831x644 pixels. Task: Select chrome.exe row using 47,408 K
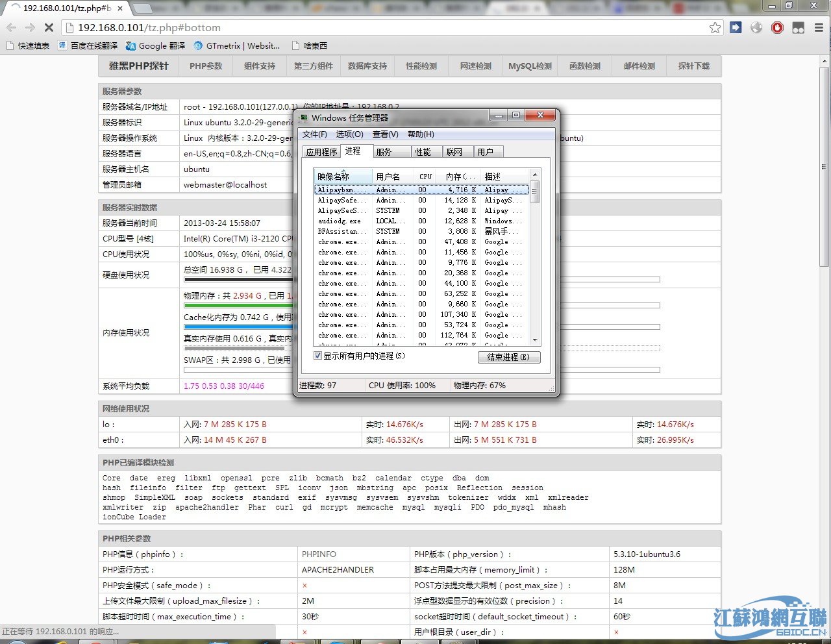(421, 241)
